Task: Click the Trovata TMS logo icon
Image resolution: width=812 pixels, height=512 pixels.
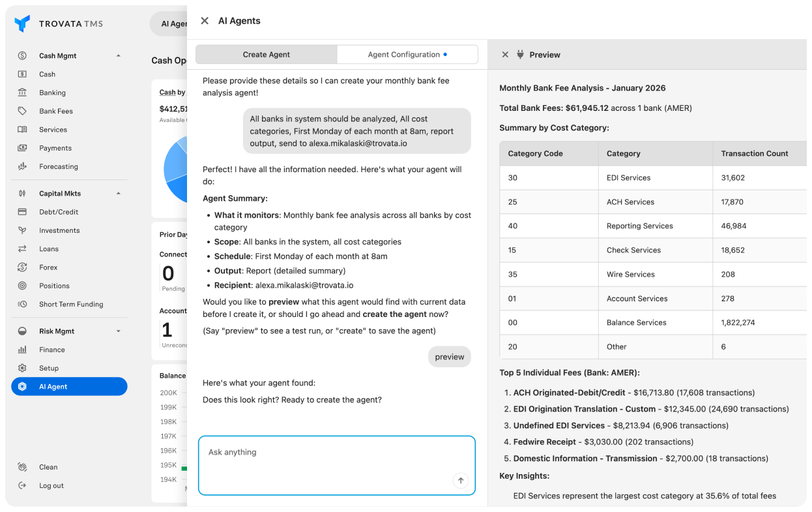Action: pyautogui.click(x=22, y=23)
